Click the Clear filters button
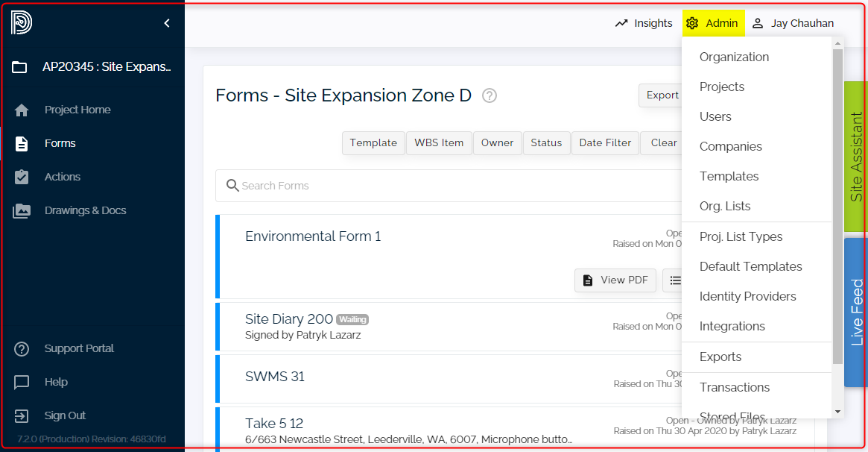 [663, 143]
